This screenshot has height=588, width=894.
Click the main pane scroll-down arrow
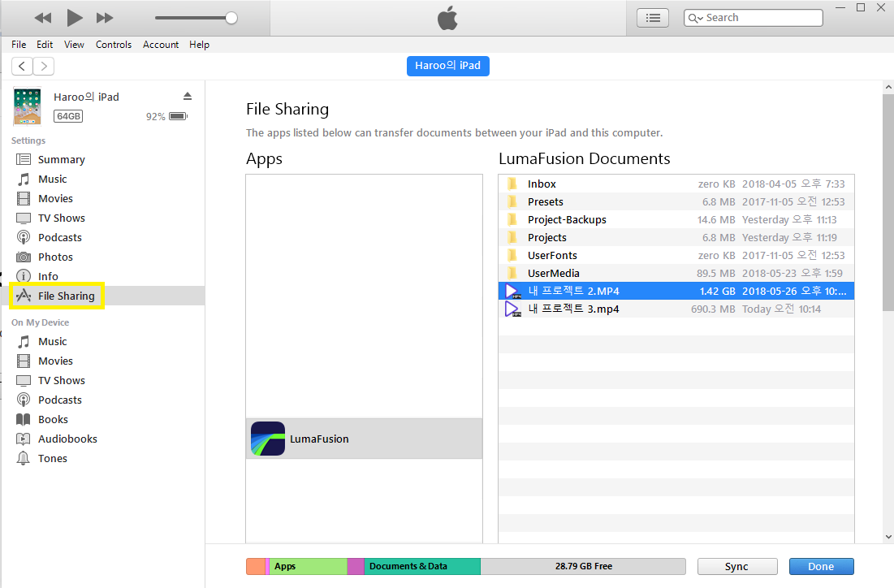click(888, 537)
